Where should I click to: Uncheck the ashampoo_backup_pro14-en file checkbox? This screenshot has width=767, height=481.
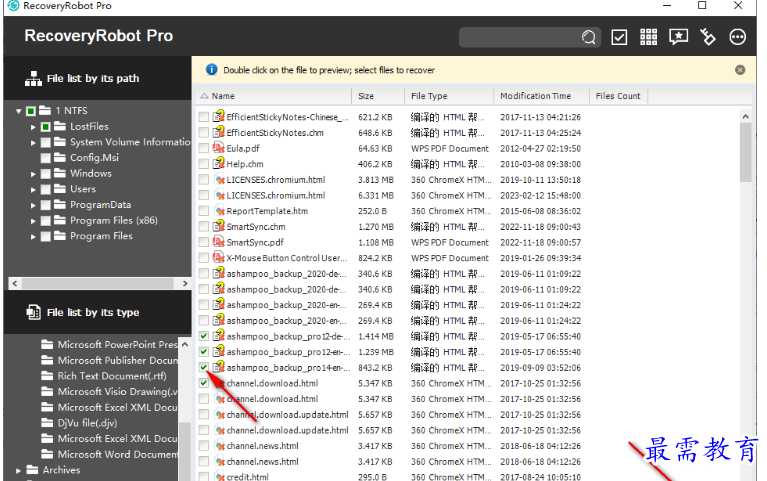[203, 367]
